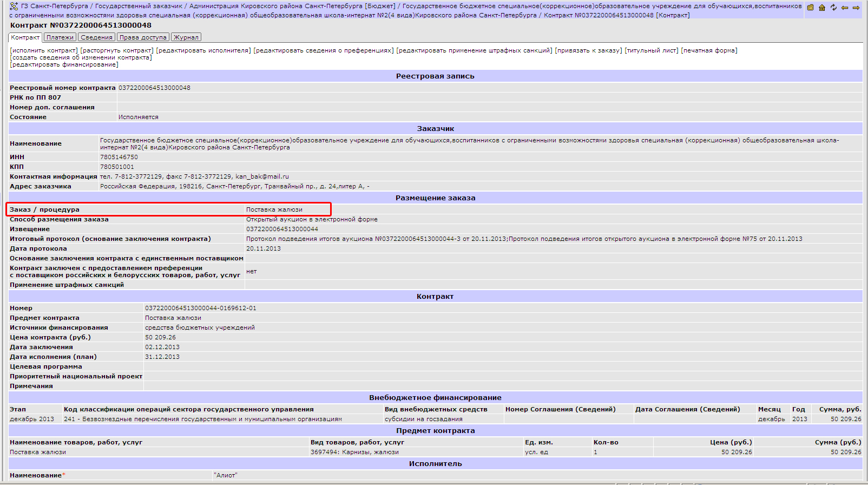Click contact info with kan_bak@mail.ru
Image resolution: width=868 pixels, height=485 pixels.
click(194, 176)
